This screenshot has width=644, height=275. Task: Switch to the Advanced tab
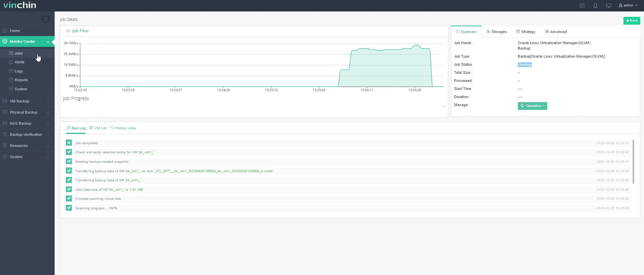(556, 32)
